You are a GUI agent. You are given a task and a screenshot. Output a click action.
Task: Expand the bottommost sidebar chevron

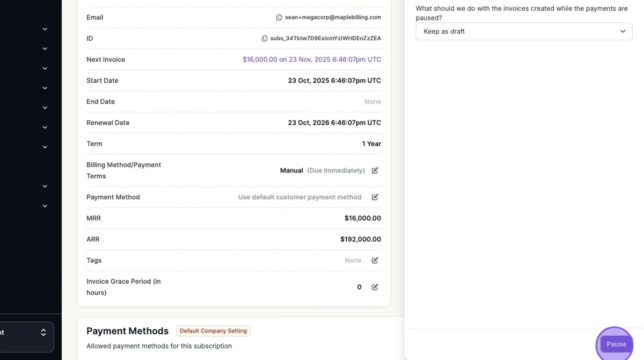click(x=45, y=206)
